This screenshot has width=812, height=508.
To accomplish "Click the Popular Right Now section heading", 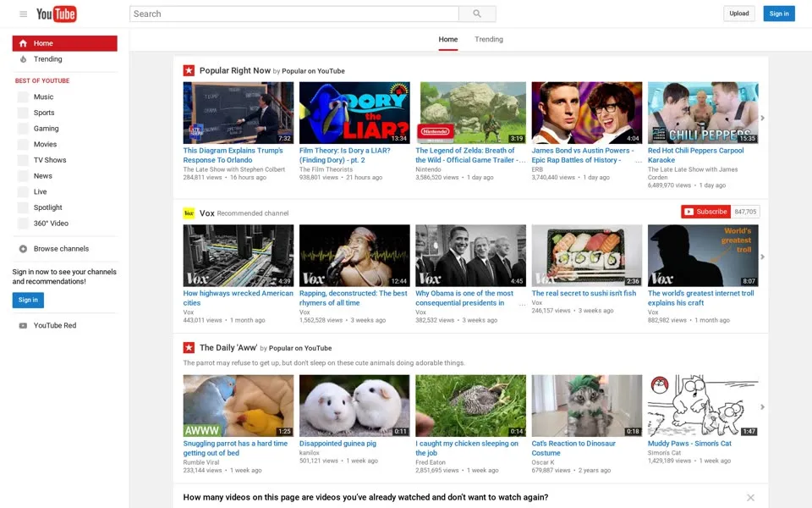I will tap(235, 70).
